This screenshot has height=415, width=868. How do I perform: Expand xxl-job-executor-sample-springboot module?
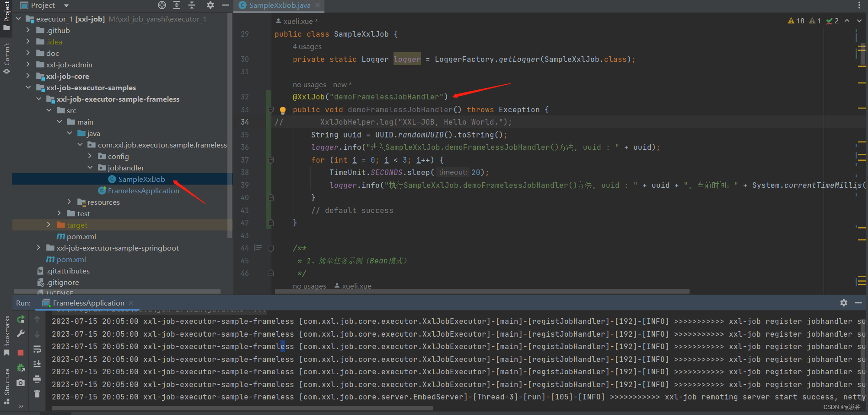pos(38,248)
